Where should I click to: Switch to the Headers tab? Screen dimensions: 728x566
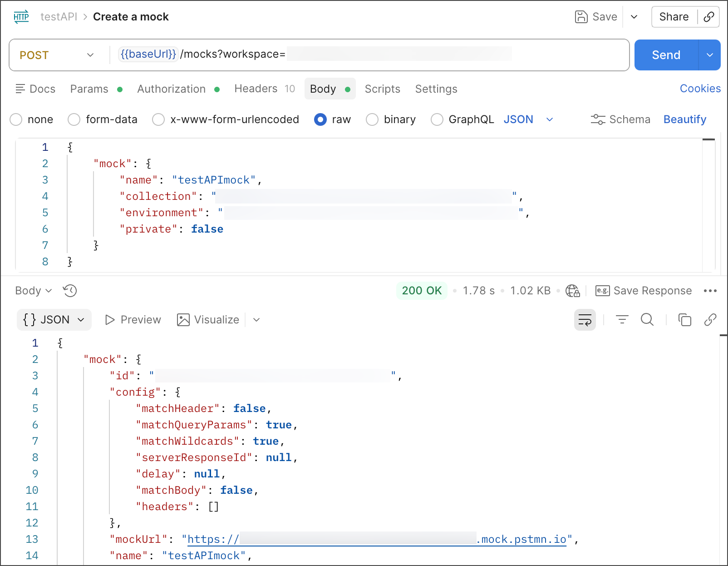265,89
